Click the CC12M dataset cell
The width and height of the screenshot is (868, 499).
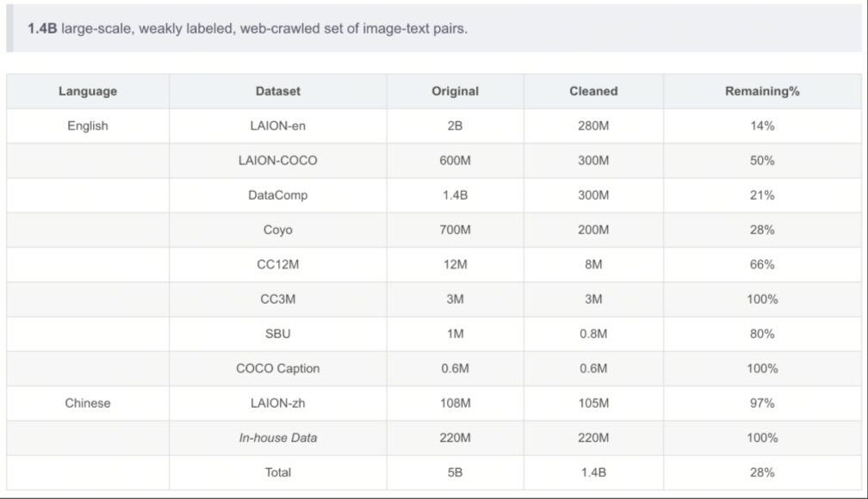point(278,264)
